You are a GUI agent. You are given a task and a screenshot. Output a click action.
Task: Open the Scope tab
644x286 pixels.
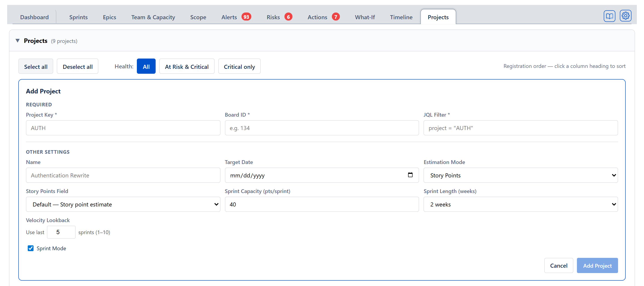[x=198, y=17]
